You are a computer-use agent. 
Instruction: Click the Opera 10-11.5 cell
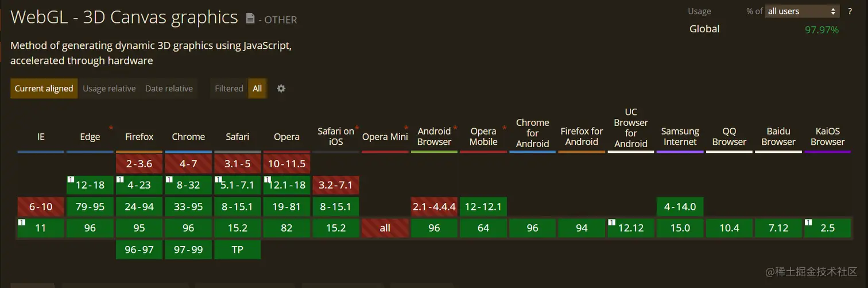286,164
